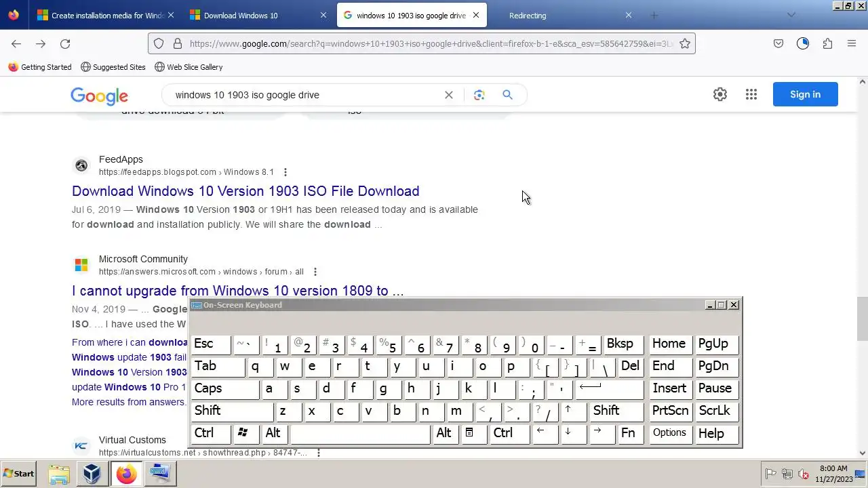Clear the Google search box with X
The height and width of the screenshot is (488, 868).
[x=448, y=95]
